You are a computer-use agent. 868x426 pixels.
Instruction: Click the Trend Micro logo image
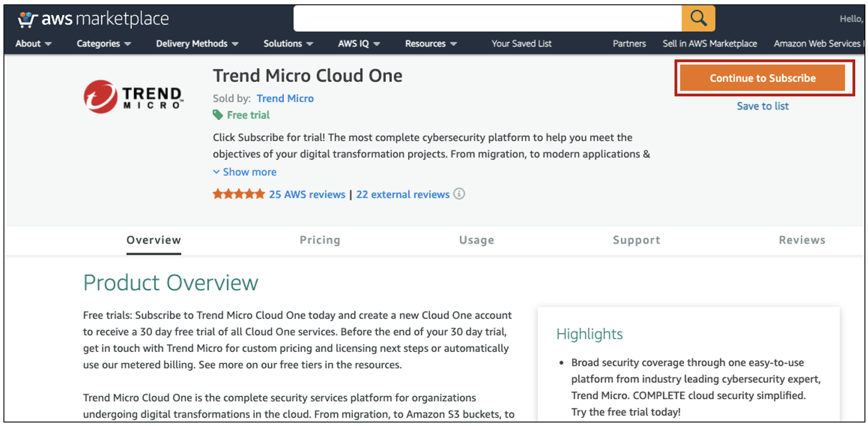tap(133, 97)
